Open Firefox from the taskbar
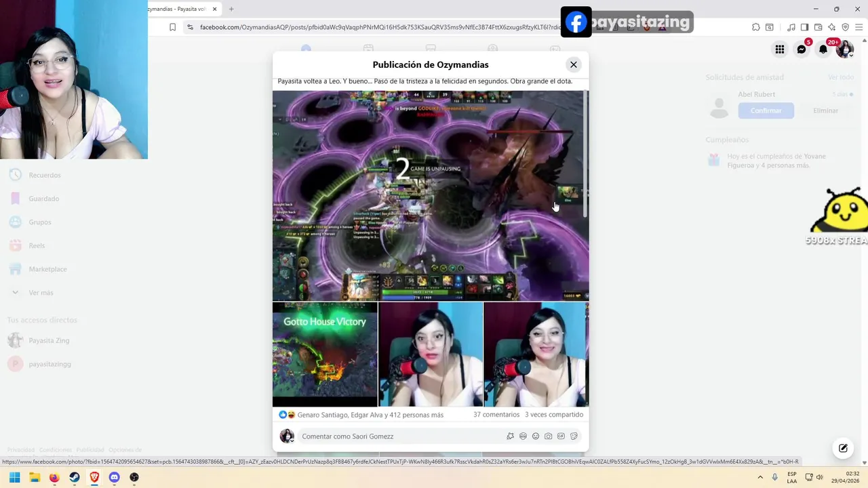 [x=54, y=477]
